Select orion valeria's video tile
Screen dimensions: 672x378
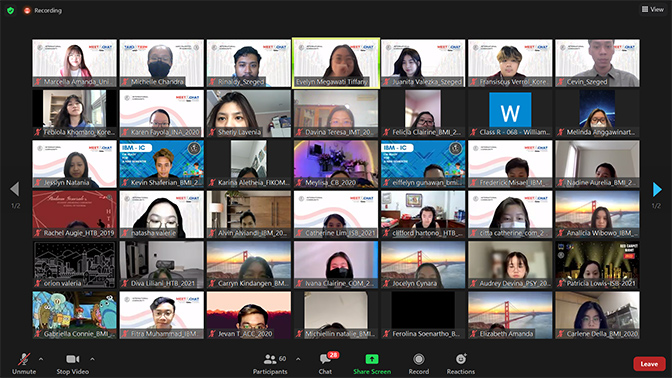[75, 265]
